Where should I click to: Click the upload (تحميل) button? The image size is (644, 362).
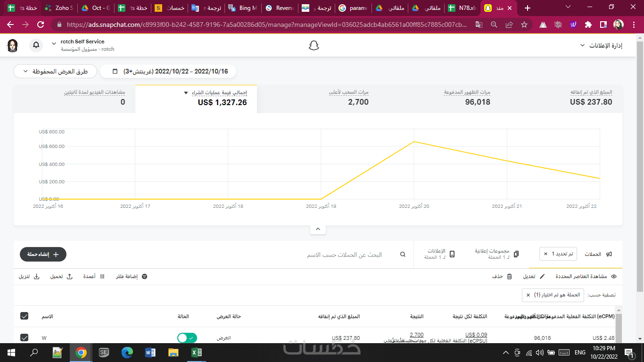61,276
